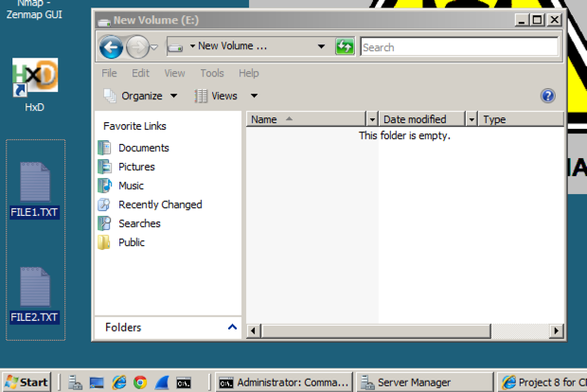This screenshot has width=587, height=392.
Task: Open the View menu
Action: (x=174, y=73)
